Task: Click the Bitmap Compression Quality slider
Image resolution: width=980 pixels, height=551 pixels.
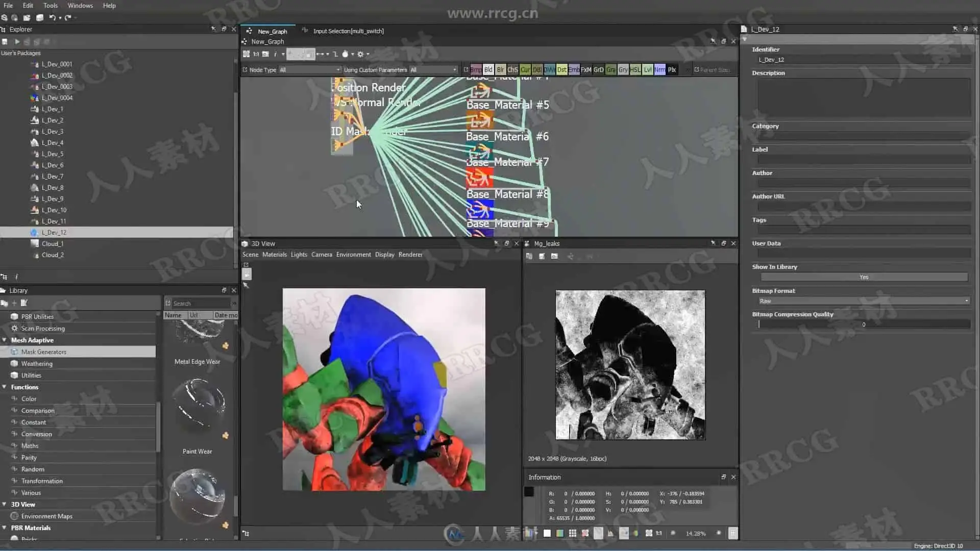Action: [x=864, y=324]
